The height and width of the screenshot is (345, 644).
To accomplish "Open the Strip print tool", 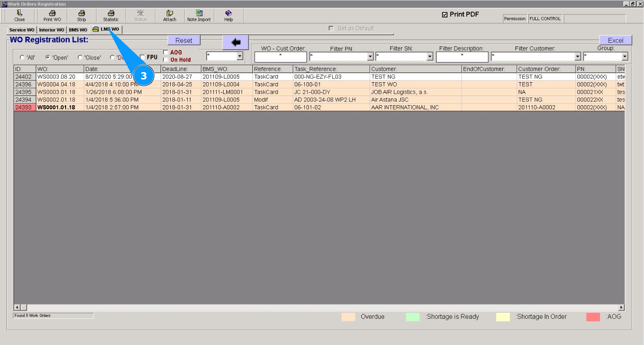I will (x=81, y=16).
